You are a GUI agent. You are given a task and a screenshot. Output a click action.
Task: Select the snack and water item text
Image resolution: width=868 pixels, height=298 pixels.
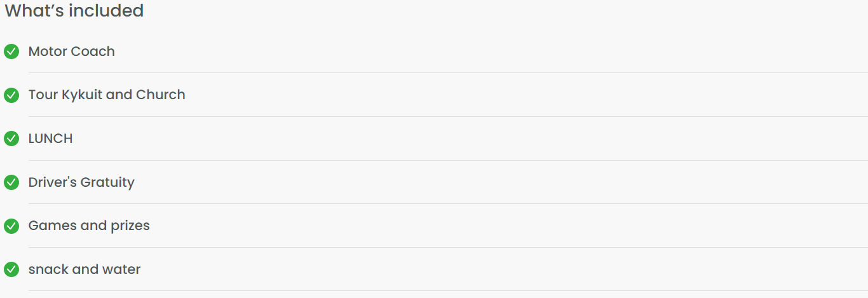(x=85, y=269)
